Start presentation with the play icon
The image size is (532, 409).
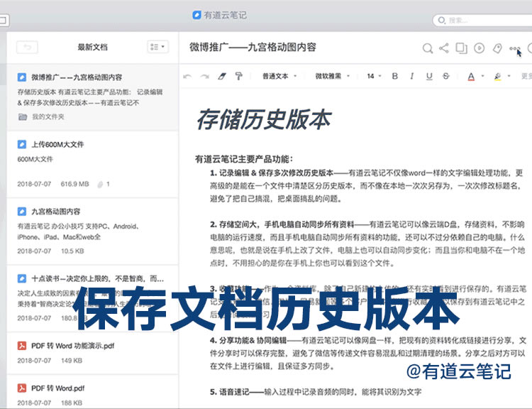tap(479, 48)
